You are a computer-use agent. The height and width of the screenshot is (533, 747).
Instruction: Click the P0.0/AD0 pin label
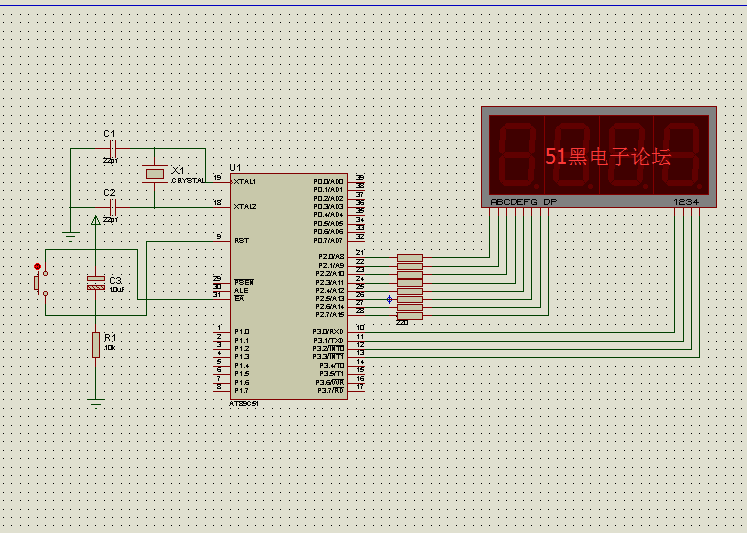point(328,181)
